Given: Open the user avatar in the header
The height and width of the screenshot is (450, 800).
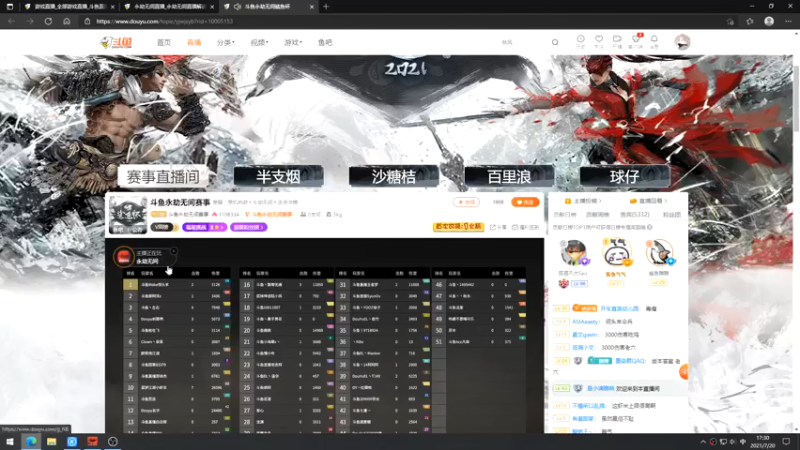Looking at the screenshot, I should (682, 42).
